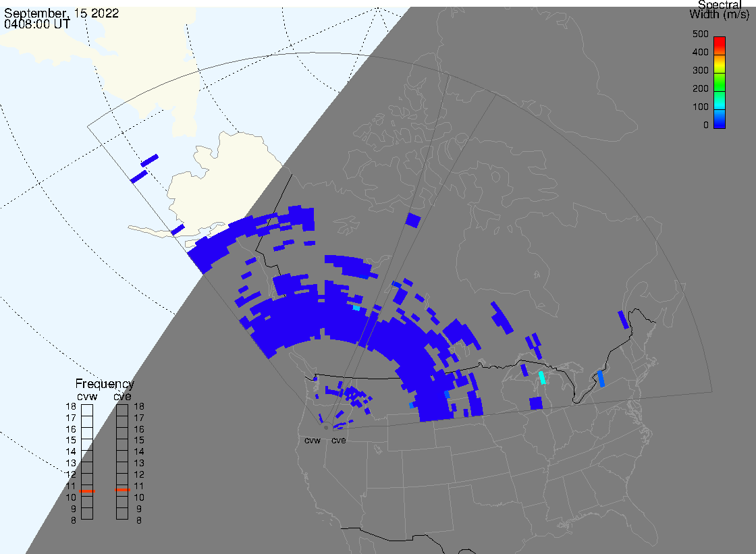The image size is (756, 554).
Task: Click the spectral width color bar
Action: [720, 82]
